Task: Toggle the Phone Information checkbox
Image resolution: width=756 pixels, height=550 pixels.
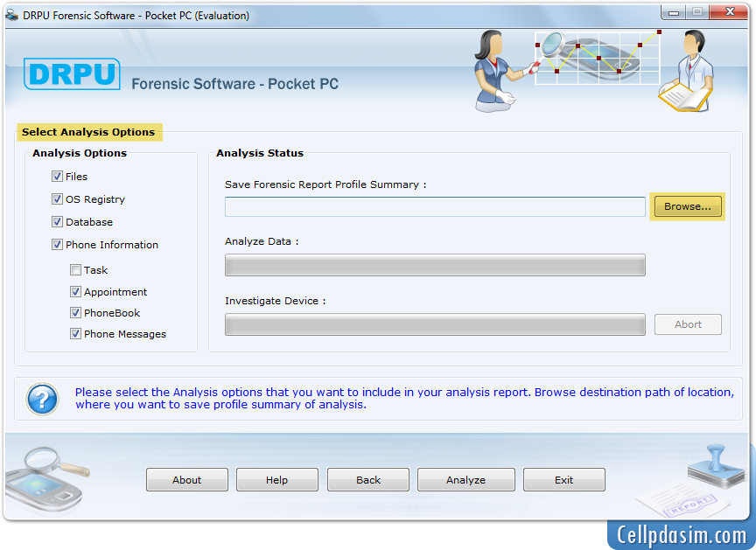Action: pos(57,244)
